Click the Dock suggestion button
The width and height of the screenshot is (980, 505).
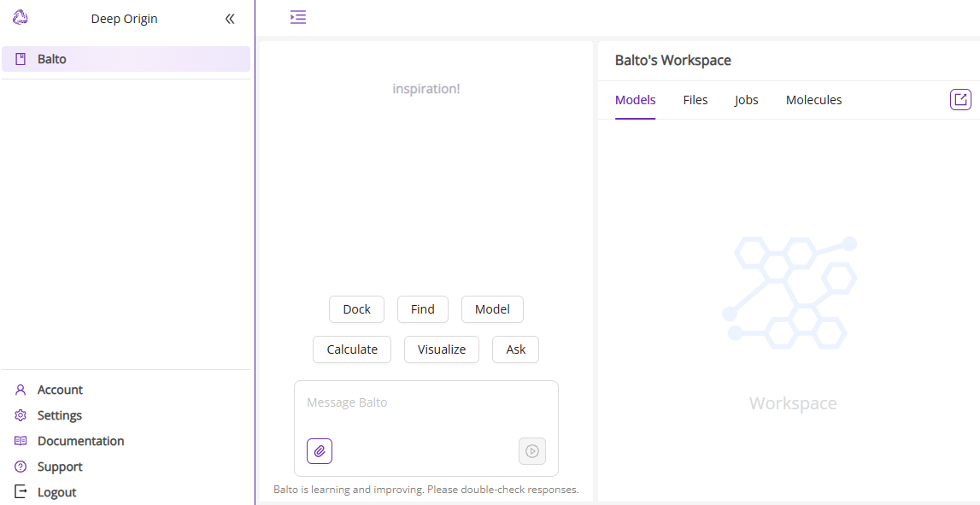tap(356, 309)
